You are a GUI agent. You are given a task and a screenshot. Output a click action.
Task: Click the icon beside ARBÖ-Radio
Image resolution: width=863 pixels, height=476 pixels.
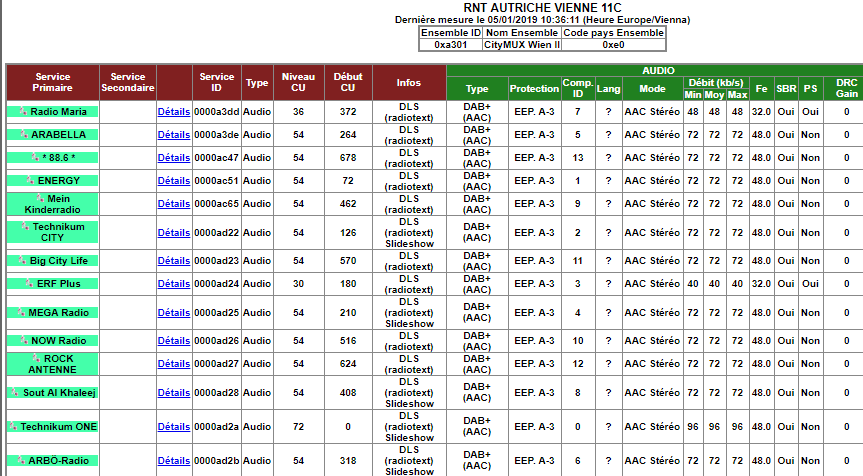coord(21,459)
